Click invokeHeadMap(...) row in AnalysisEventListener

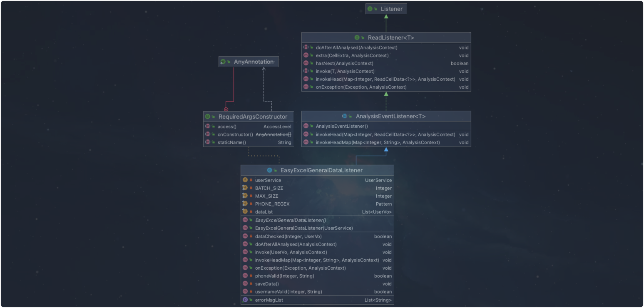[386, 142]
